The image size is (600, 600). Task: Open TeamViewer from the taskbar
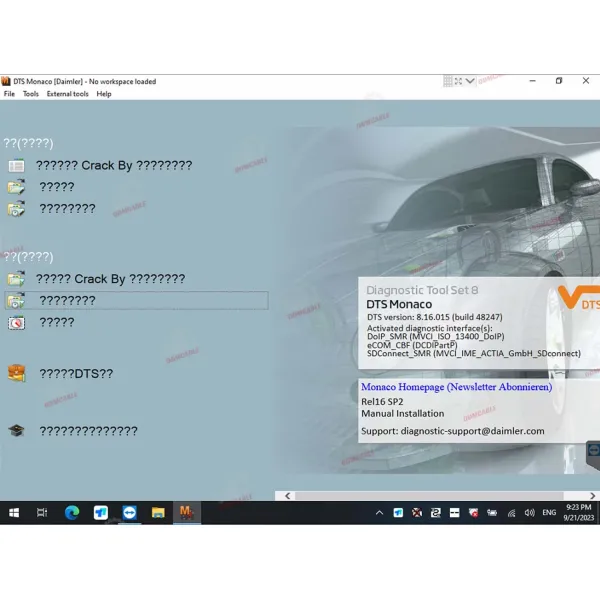point(129,513)
